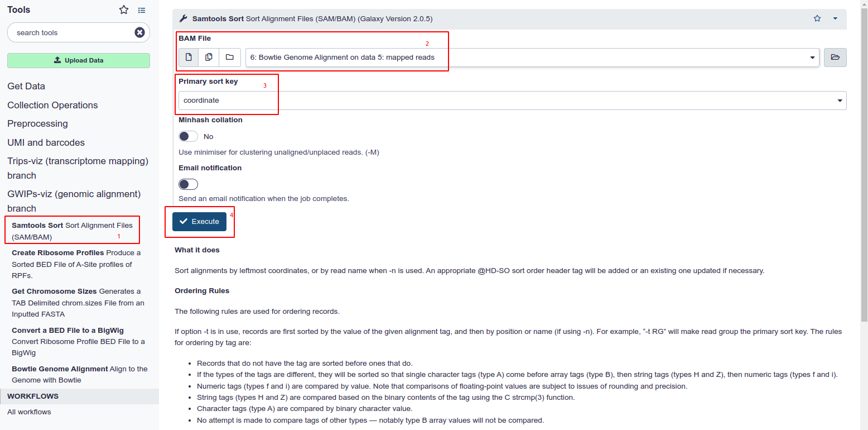Collapse GWIPs-viz (genomic alignment) branch section
This screenshot has height=430, width=868.
point(74,201)
